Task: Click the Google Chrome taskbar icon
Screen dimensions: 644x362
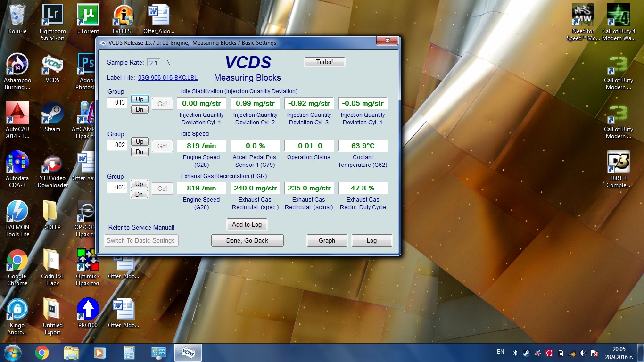Action: click(x=41, y=353)
